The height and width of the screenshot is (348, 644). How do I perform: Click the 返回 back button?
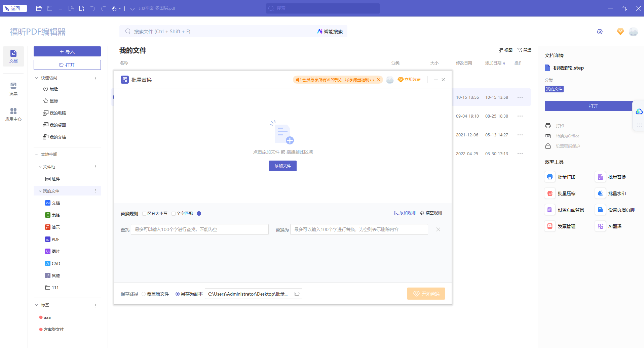coord(14,8)
